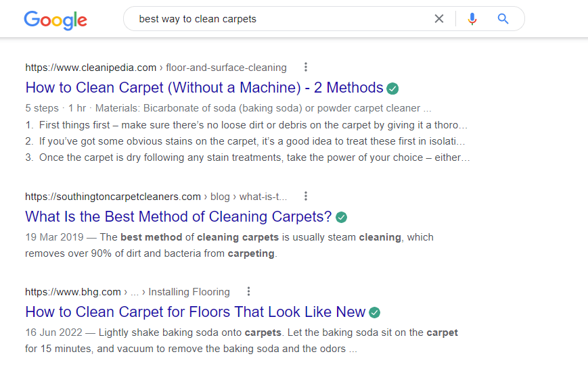Open three-dot menu for bhg.com result
Screen dimensions: 588x371
pyautogui.click(x=248, y=291)
